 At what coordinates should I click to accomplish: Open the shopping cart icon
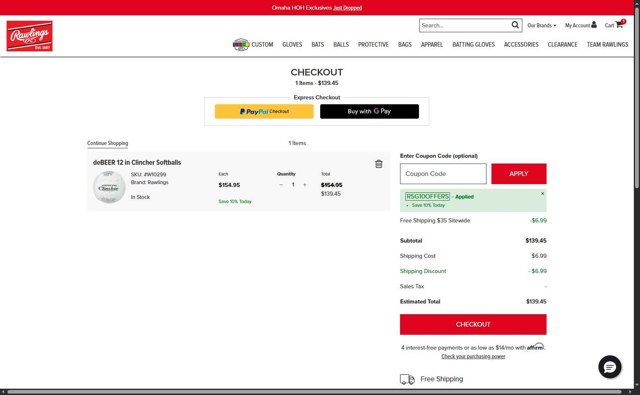619,24
